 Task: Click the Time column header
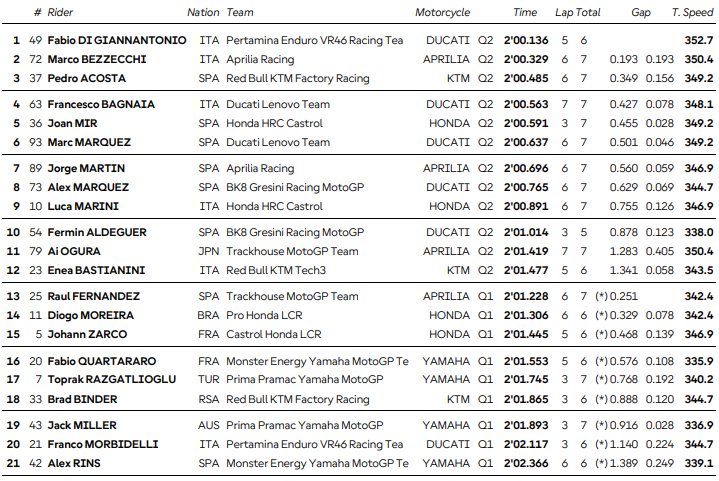coord(525,13)
